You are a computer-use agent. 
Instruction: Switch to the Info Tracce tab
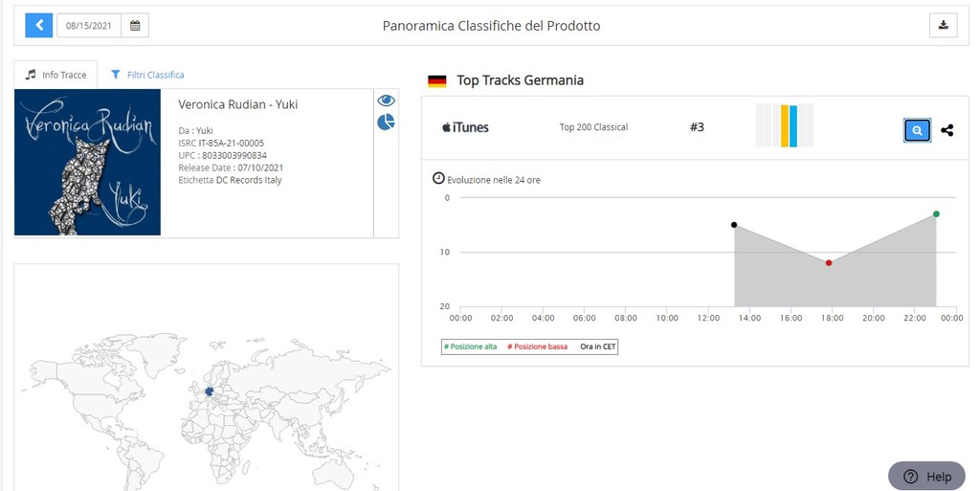click(x=56, y=75)
